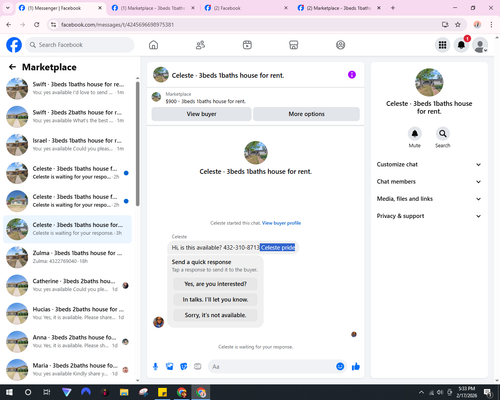Open the Windows notification center icon

coord(488,392)
